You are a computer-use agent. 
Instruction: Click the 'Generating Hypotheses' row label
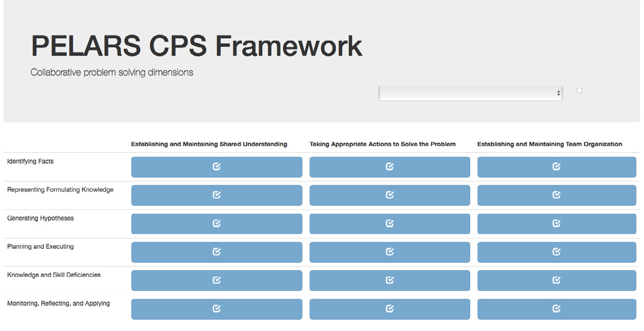[41, 218]
